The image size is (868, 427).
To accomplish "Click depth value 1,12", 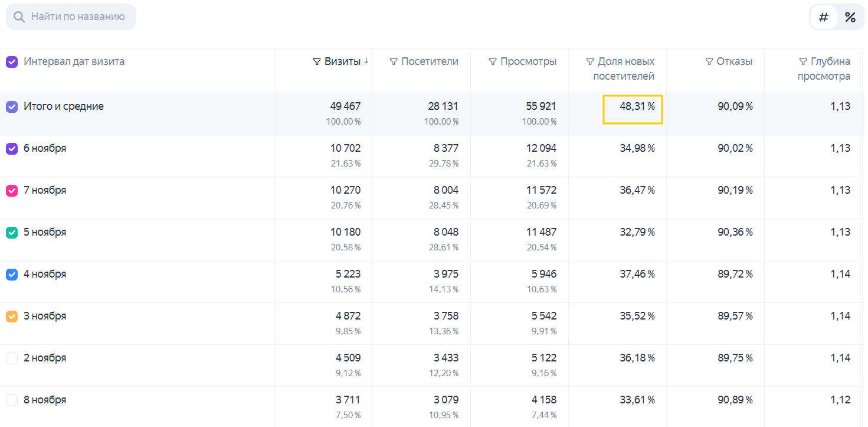I will tap(840, 400).
